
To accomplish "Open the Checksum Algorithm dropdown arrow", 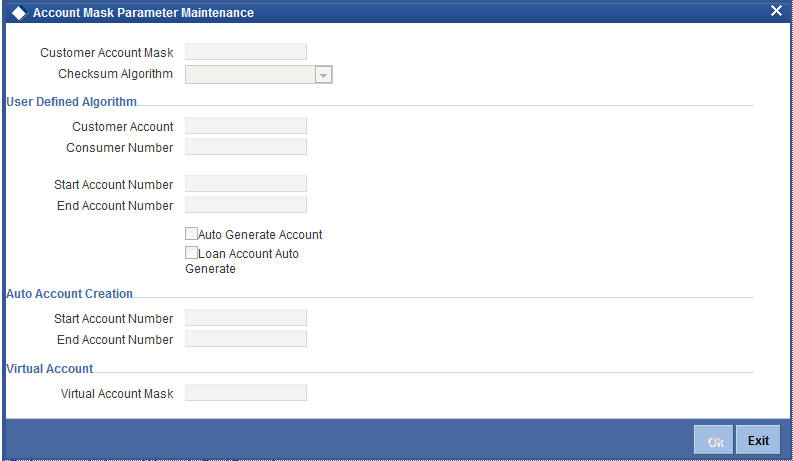I will coord(323,75).
